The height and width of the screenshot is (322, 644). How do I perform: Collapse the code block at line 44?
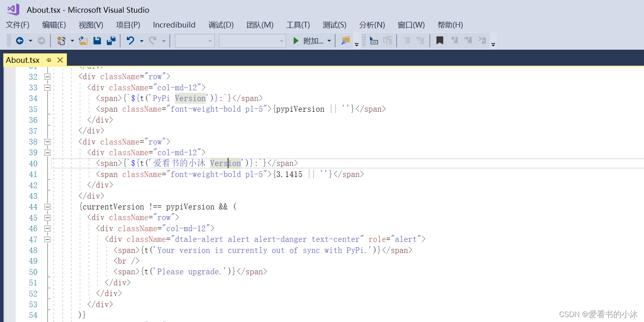tap(47, 207)
